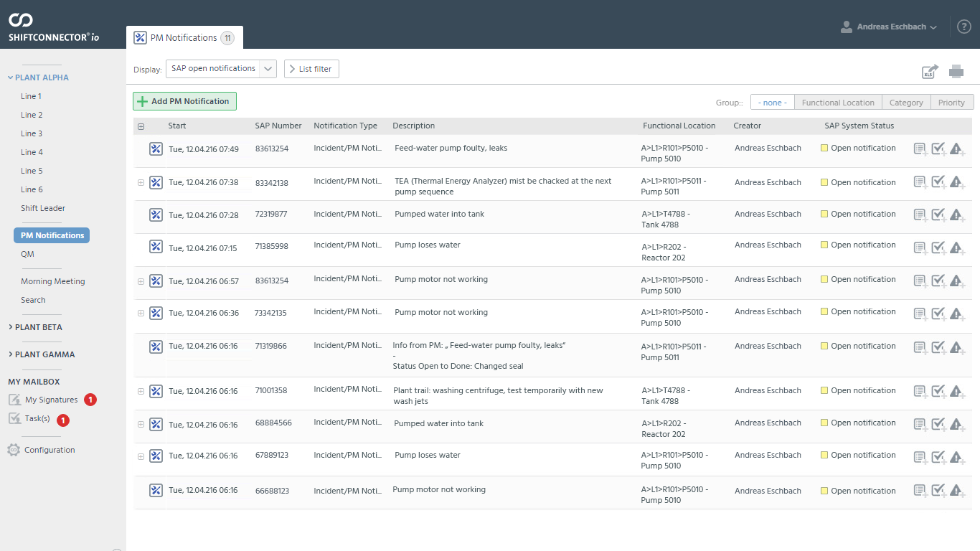Open the Andreas Eschbach account dropdown
Image resolution: width=980 pixels, height=551 pixels.
coord(890,26)
